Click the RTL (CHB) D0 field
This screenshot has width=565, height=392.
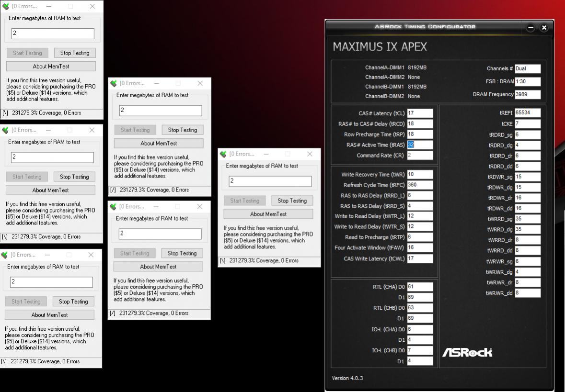420,308
